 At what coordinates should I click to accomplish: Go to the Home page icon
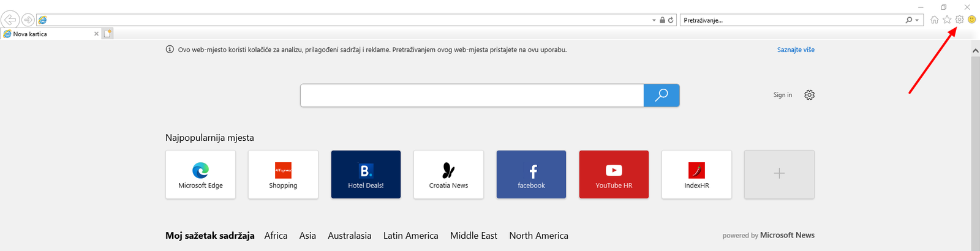pos(934,20)
